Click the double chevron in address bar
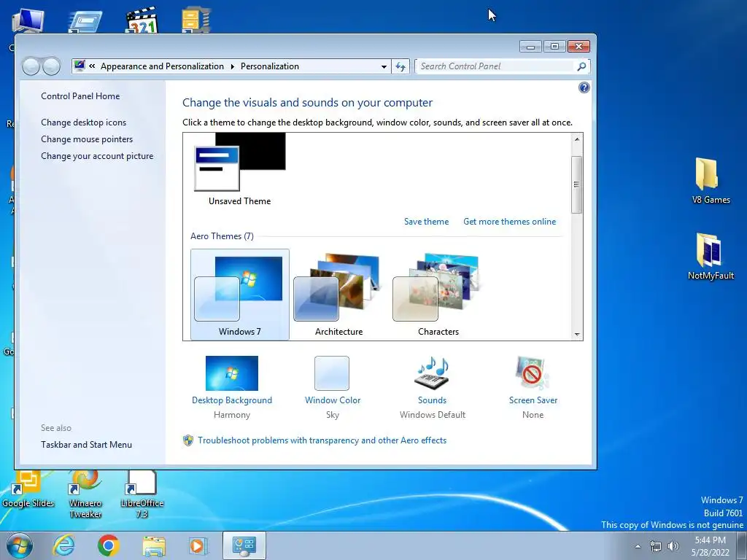 click(92, 66)
